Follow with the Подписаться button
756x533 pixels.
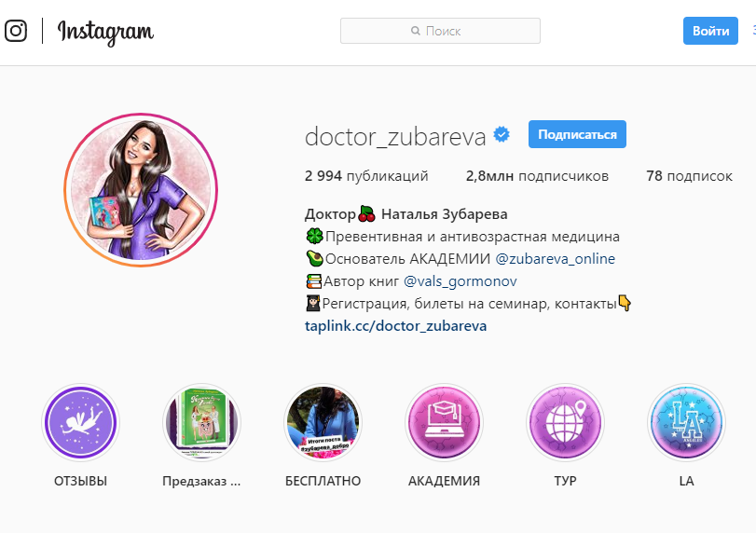tap(577, 134)
